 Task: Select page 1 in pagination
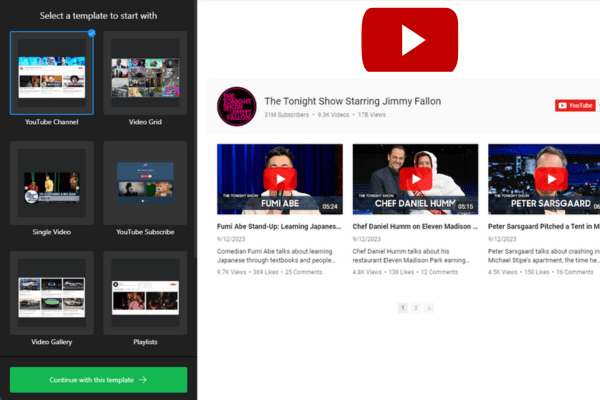pos(403,308)
